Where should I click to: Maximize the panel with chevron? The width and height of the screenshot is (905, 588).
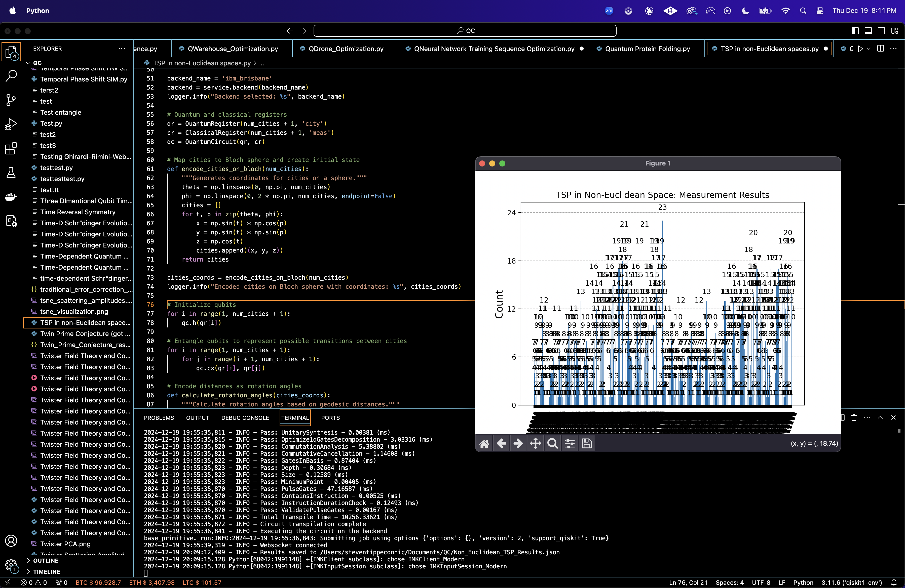[880, 417]
